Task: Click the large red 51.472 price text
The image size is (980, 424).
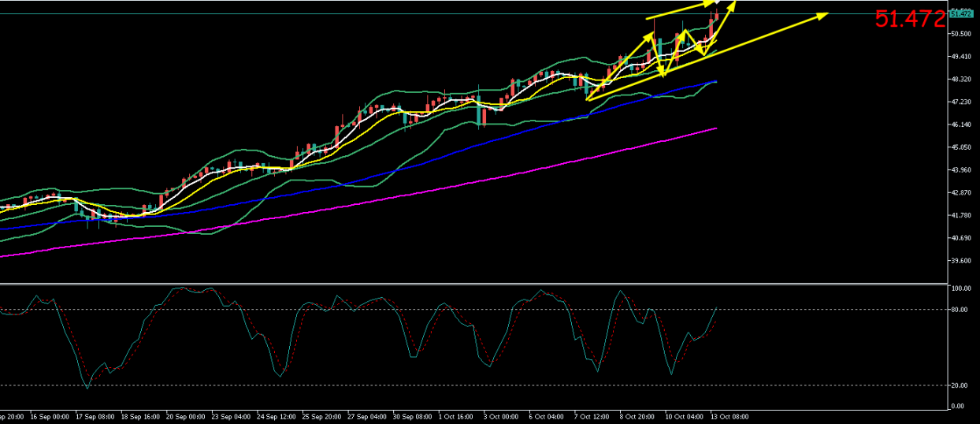Action: [909, 20]
